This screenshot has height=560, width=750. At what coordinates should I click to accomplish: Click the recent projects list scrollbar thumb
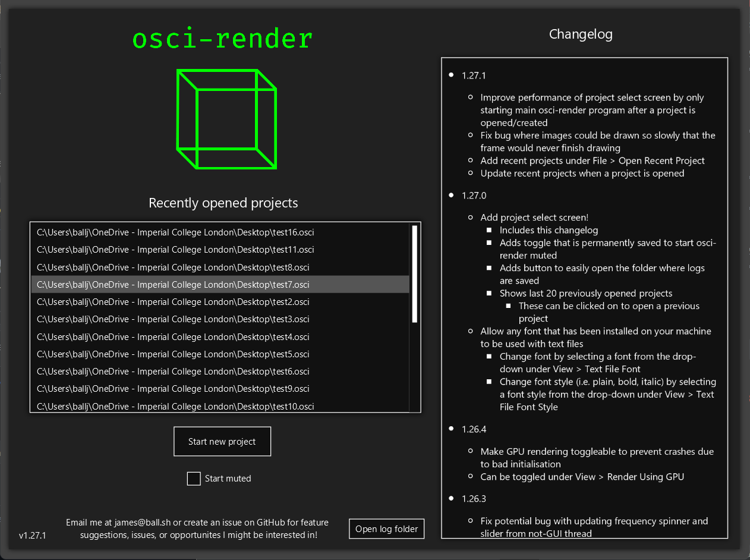(x=414, y=273)
